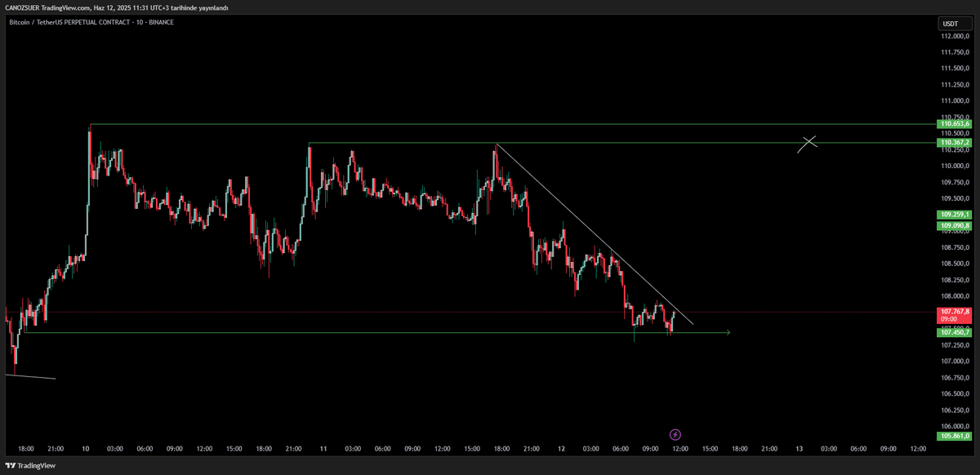Click the TradingView logo at bottom left
The height and width of the screenshot is (475, 980).
pyautogui.click(x=30, y=465)
